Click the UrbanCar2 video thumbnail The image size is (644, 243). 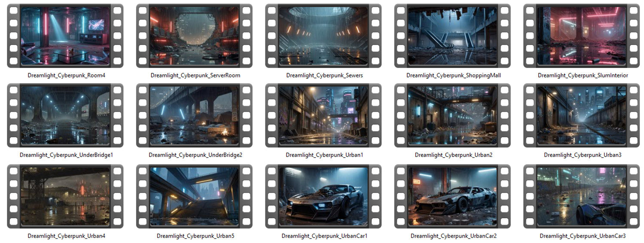click(x=453, y=196)
